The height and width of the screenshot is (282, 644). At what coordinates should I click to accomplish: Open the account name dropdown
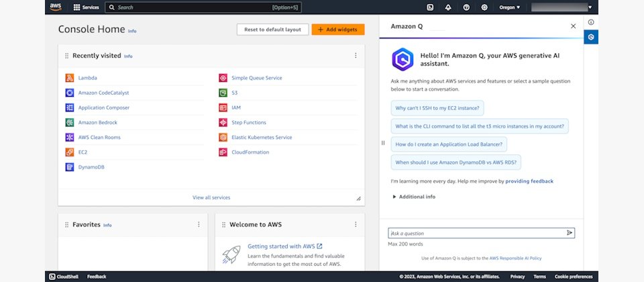(x=561, y=7)
